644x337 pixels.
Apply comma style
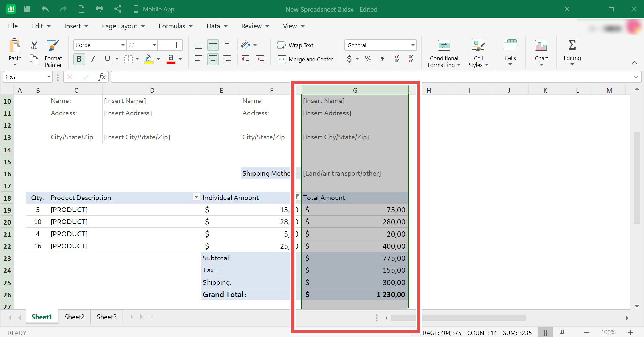pyautogui.click(x=382, y=59)
